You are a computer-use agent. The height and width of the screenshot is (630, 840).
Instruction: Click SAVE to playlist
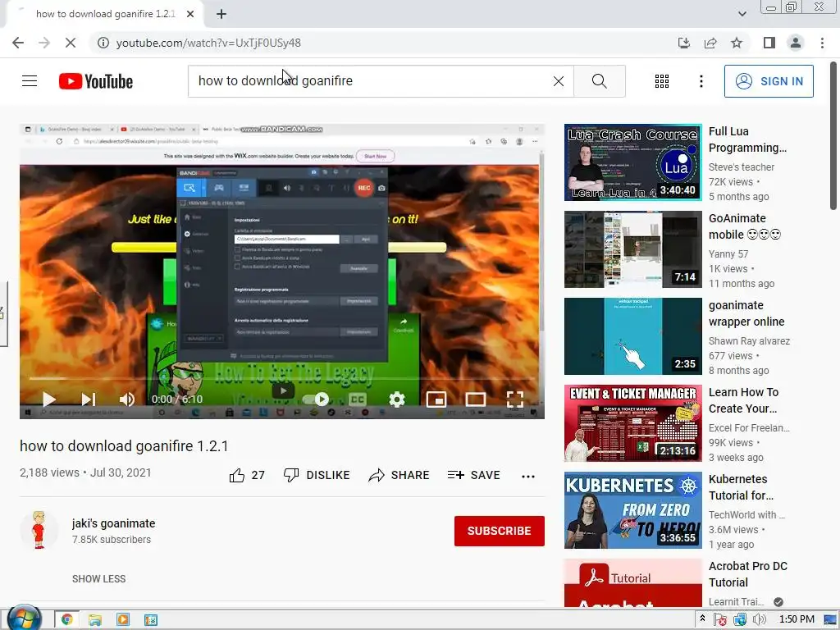[473, 475]
